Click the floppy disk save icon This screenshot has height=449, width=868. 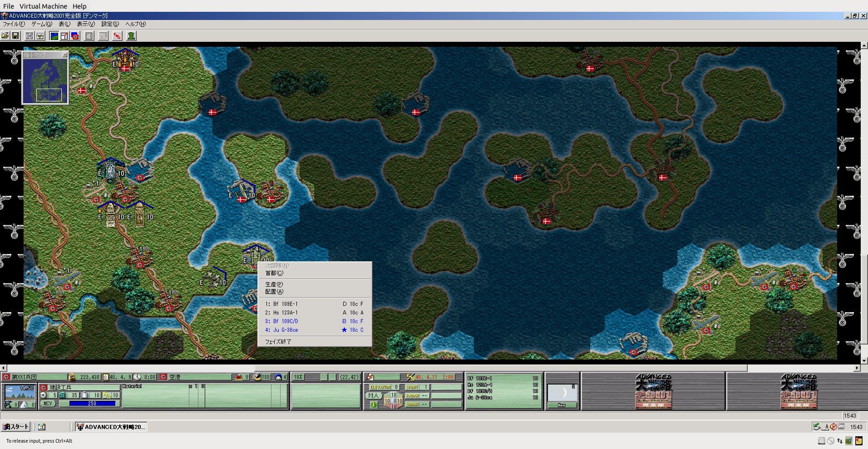pyautogui.click(x=15, y=36)
